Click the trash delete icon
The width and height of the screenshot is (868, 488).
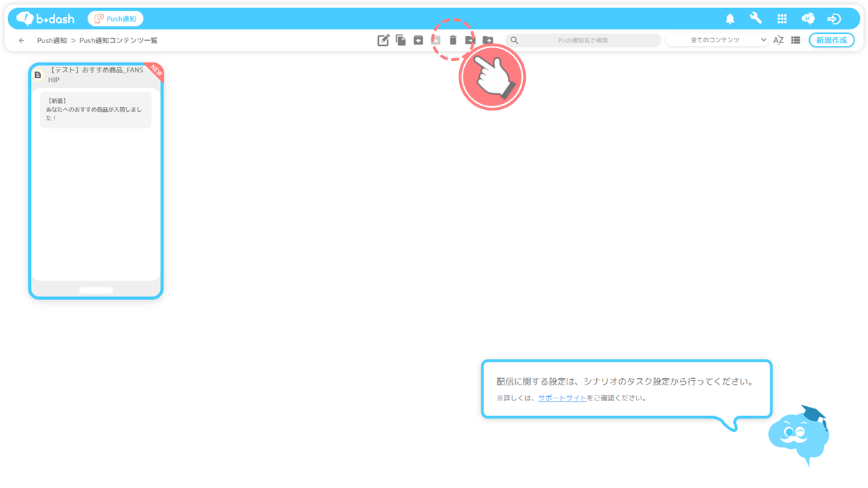pos(453,40)
